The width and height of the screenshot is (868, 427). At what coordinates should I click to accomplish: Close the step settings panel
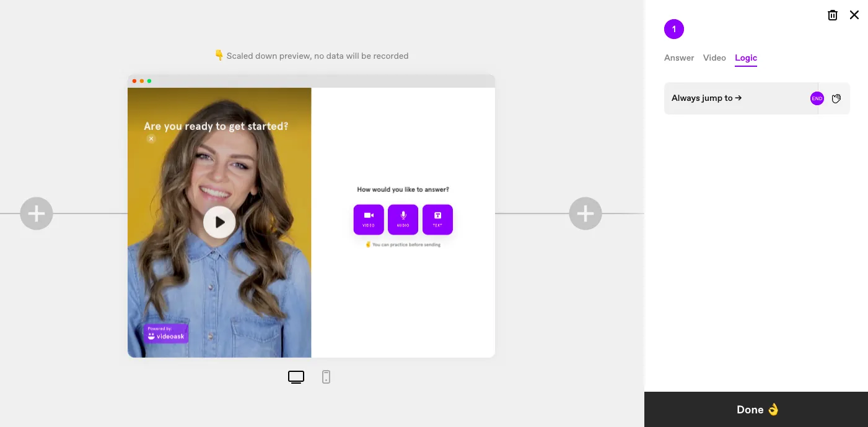click(854, 15)
